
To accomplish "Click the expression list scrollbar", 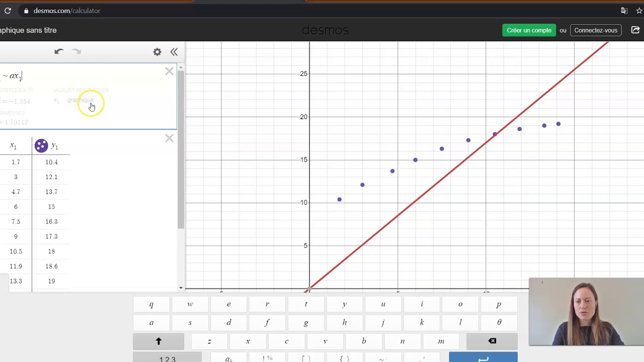I will click(181, 150).
